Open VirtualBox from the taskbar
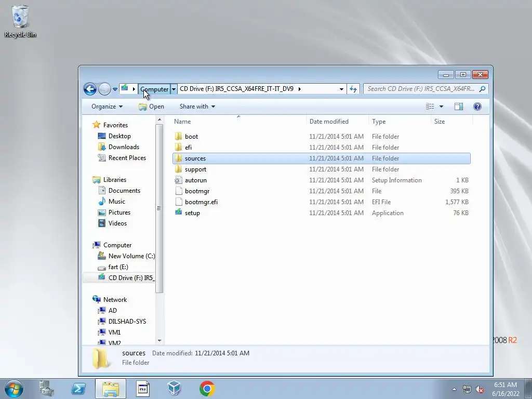532x399 pixels. coord(175,389)
